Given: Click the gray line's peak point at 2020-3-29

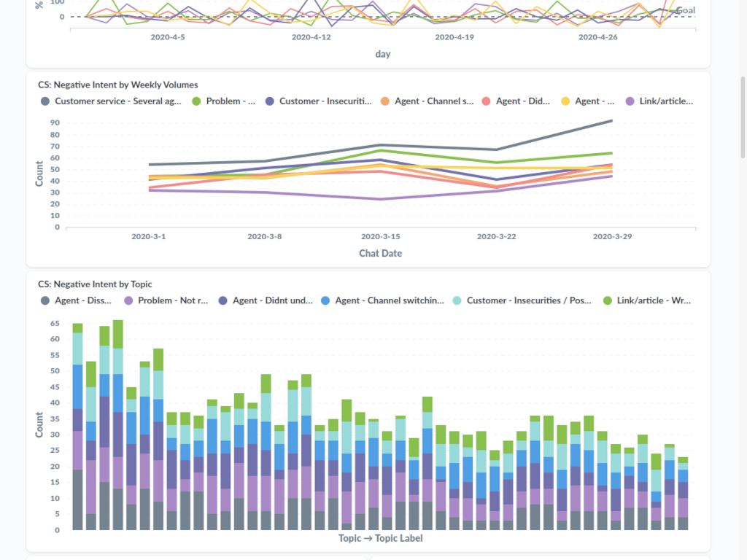Looking at the screenshot, I should pos(611,121).
